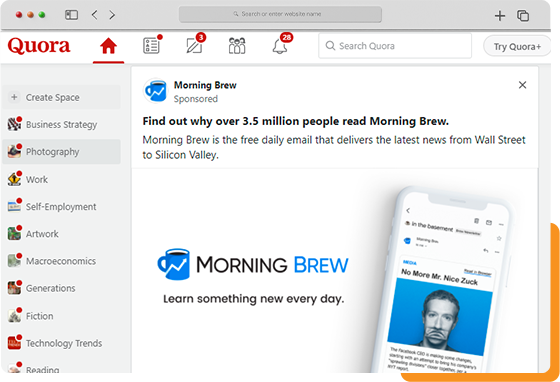Toggle the browser sidebar icon
The image size is (560, 382).
71,15
